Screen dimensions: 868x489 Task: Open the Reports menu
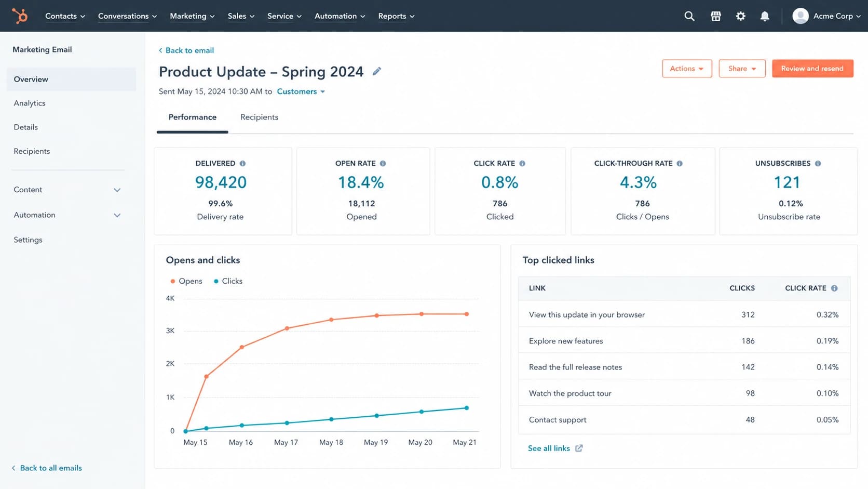[396, 16]
